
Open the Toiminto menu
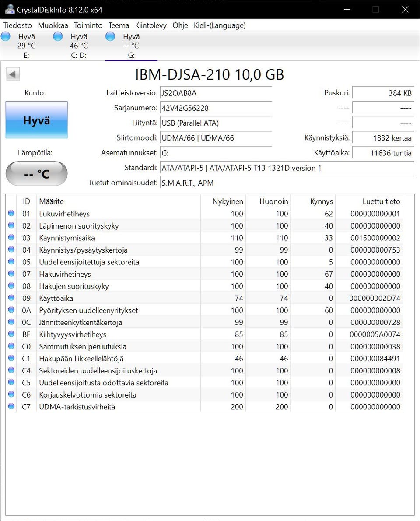pos(88,25)
